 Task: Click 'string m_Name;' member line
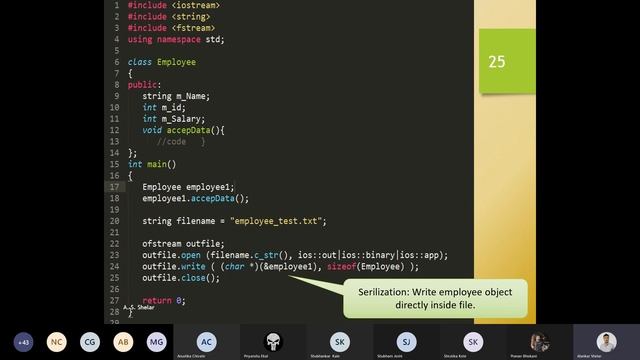pos(176,96)
